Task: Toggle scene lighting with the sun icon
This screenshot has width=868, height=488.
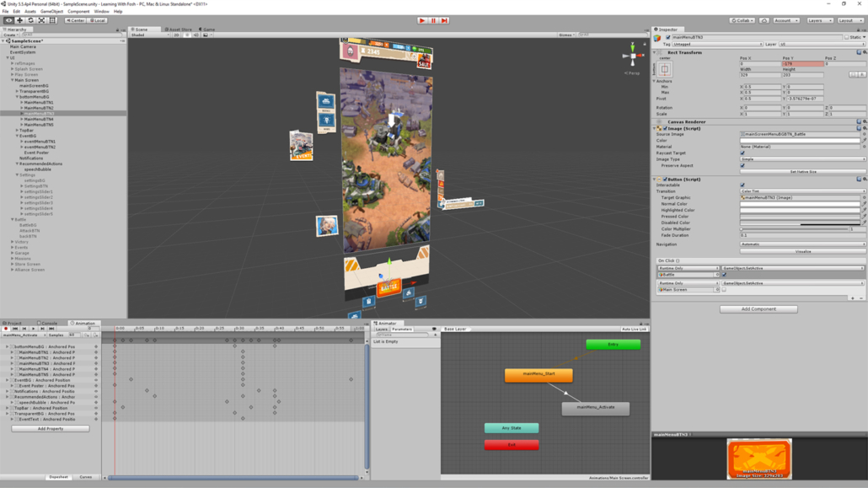Action: (187, 35)
